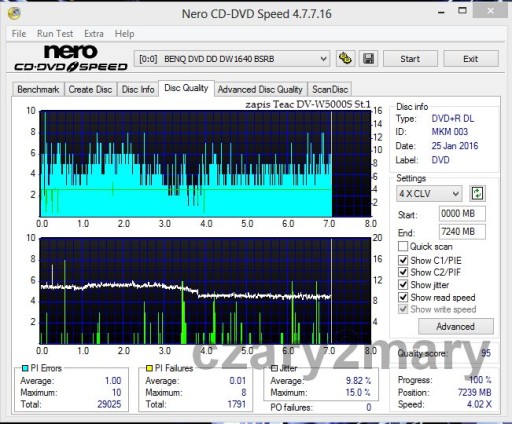Open the BENQ DVD drive selection dropdown
This screenshot has height=424, width=512.
click(232, 59)
